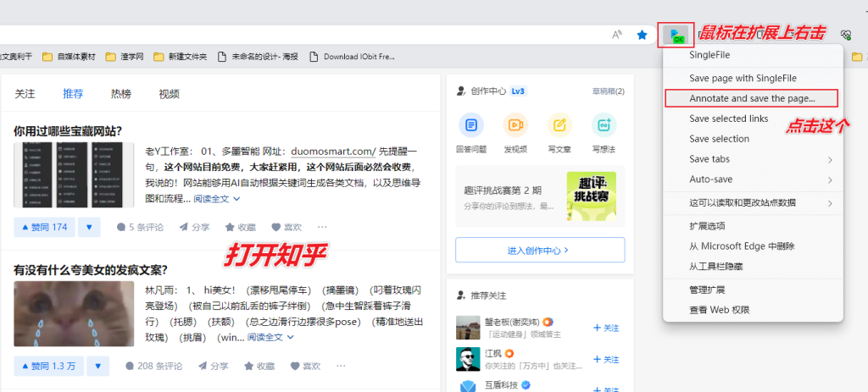This screenshot has width=868, height=392.
Task: Select Save page with SingleFile
Action: pos(753,79)
